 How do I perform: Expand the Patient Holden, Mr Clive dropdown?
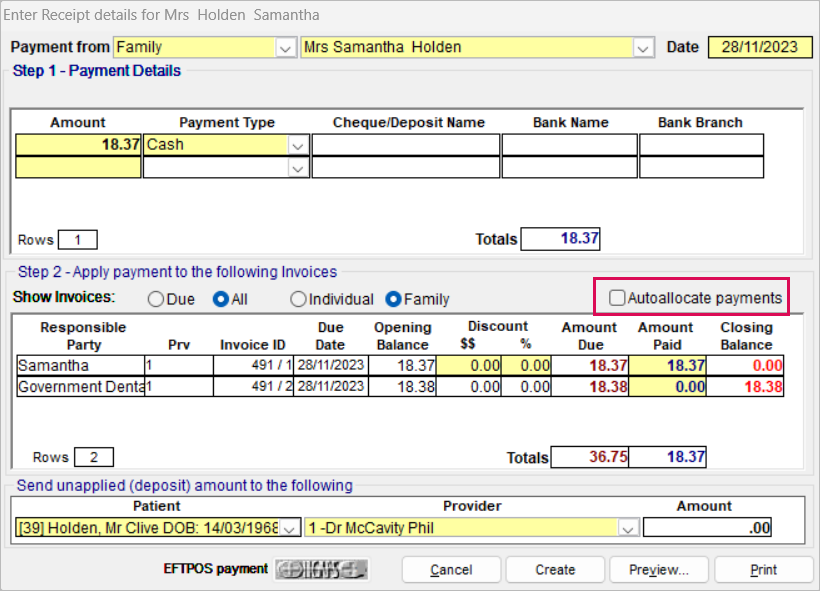pos(289,528)
